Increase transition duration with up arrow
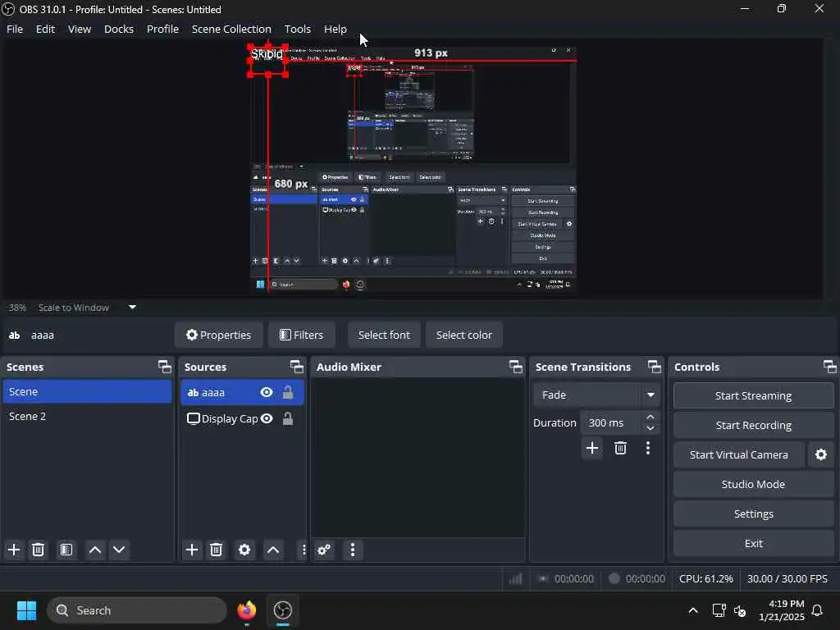 tap(651, 417)
